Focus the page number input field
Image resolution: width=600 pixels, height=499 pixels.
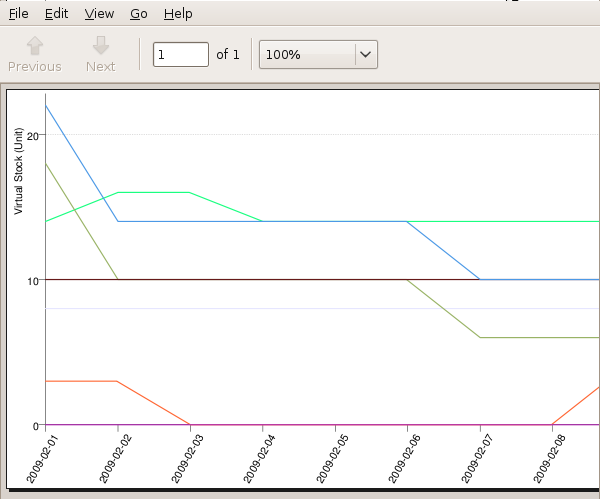coord(180,54)
